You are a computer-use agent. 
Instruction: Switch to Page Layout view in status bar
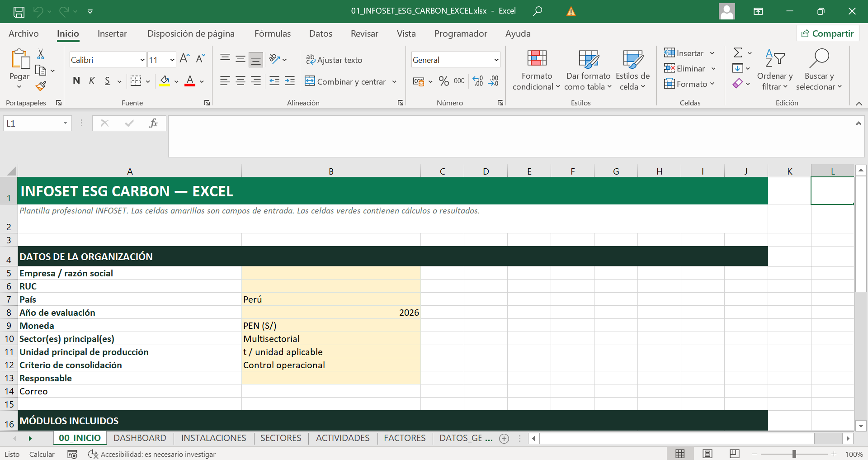pyautogui.click(x=708, y=454)
